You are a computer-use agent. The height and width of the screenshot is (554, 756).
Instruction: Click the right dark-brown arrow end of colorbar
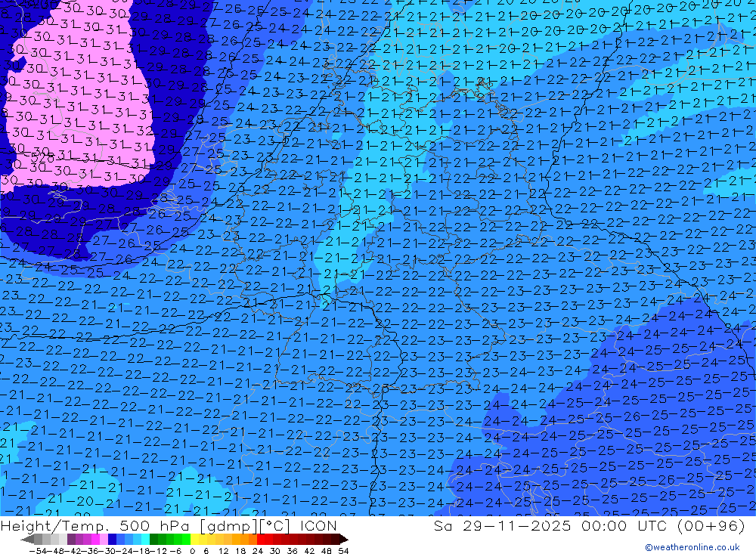click(x=344, y=540)
